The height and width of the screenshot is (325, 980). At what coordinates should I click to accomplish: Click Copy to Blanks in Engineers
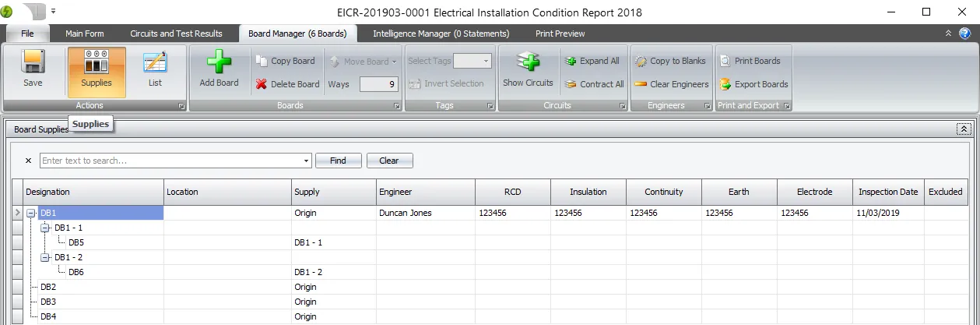point(670,61)
